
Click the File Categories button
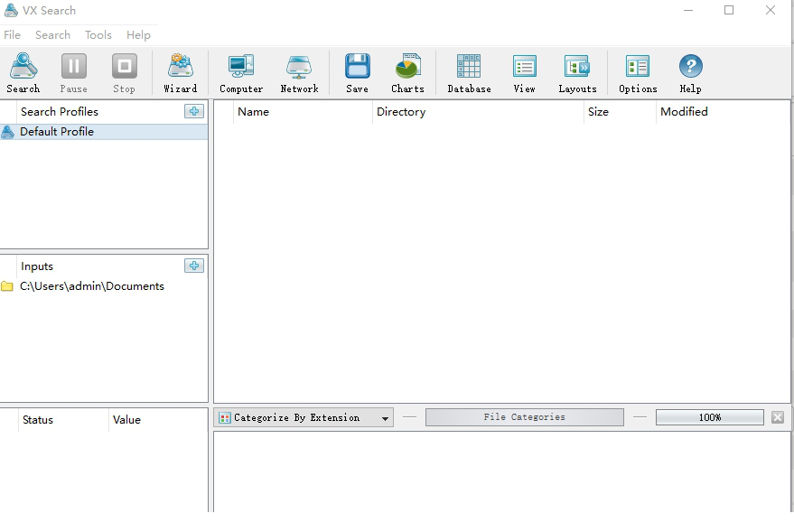coord(524,417)
